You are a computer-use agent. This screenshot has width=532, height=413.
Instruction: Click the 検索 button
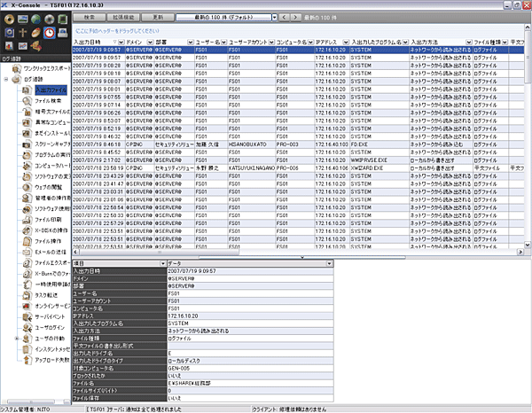pos(89,17)
